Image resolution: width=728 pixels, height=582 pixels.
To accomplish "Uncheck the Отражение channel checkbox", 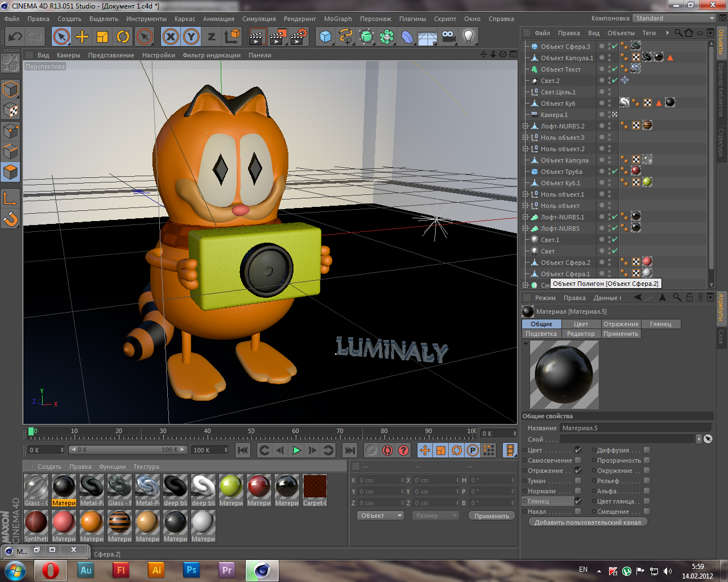I will 578,471.
